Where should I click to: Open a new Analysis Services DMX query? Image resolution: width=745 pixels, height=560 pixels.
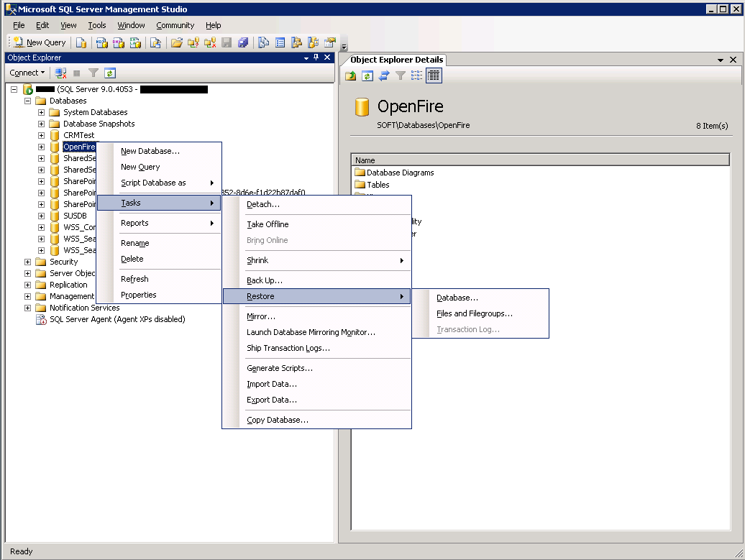click(119, 42)
